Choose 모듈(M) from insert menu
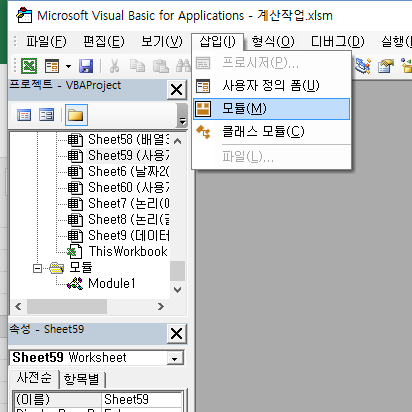This screenshot has height=412, width=412. 271,109
